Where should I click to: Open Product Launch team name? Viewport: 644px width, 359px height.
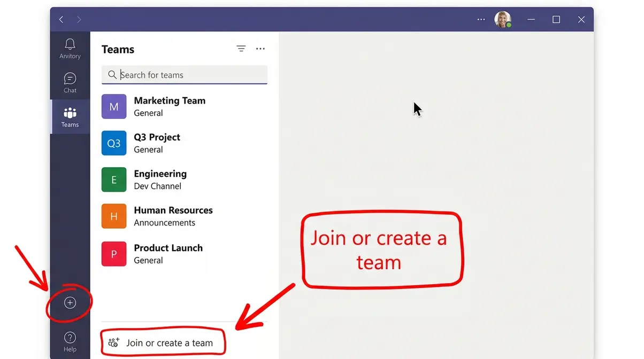coord(168,248)
